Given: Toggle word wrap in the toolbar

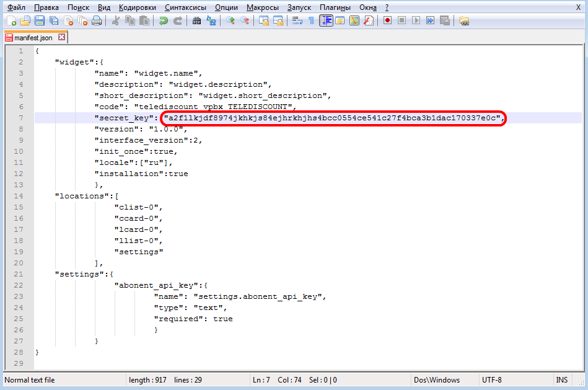Looking at the screenshot, I should 297,21.
